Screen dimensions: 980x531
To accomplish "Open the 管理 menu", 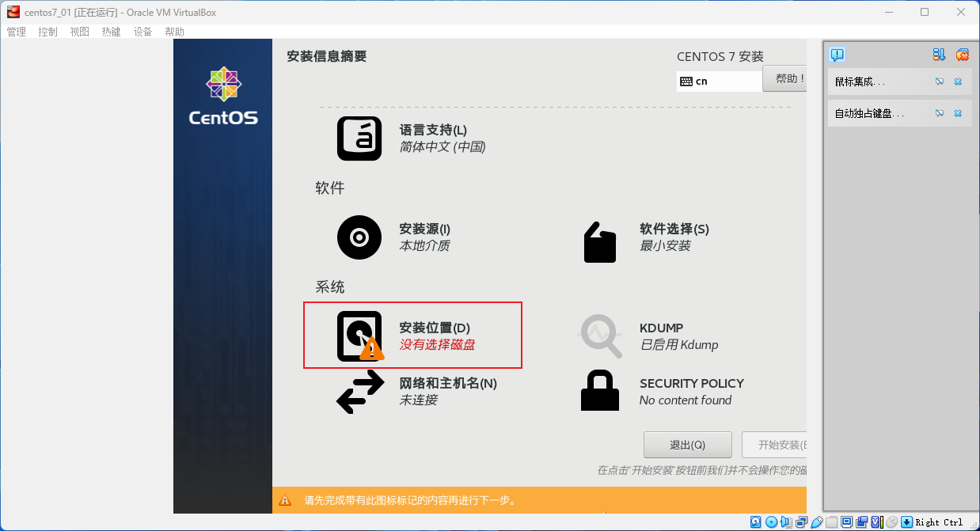I will pos(16,32).
